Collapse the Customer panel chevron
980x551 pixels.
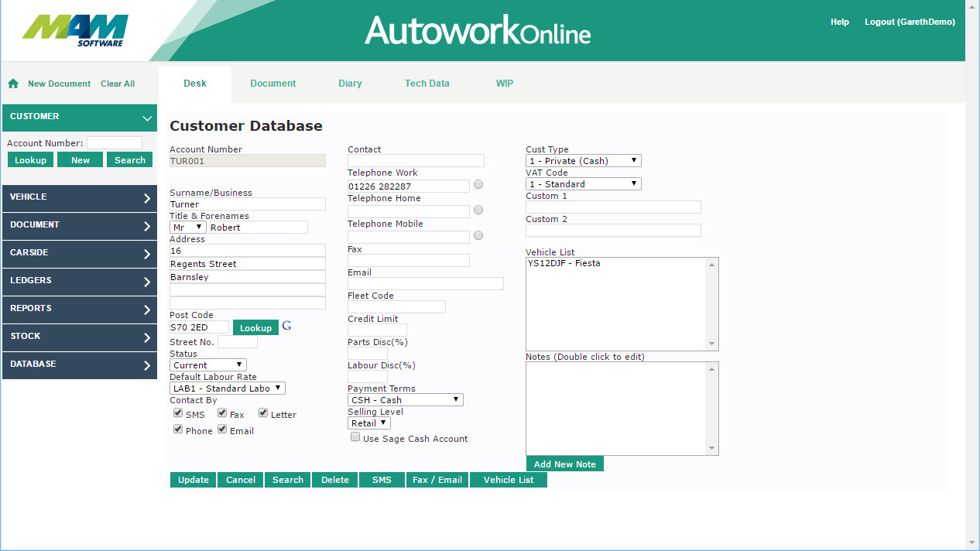coord(147,118)
